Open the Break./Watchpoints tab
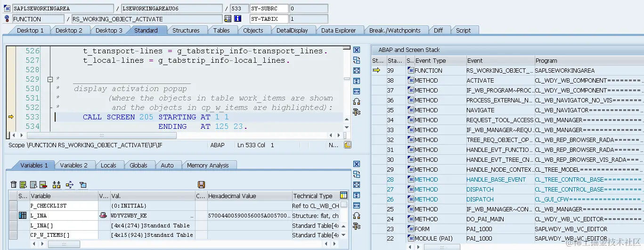This screenshot has width=644, height=250. [x=395, y=30]
